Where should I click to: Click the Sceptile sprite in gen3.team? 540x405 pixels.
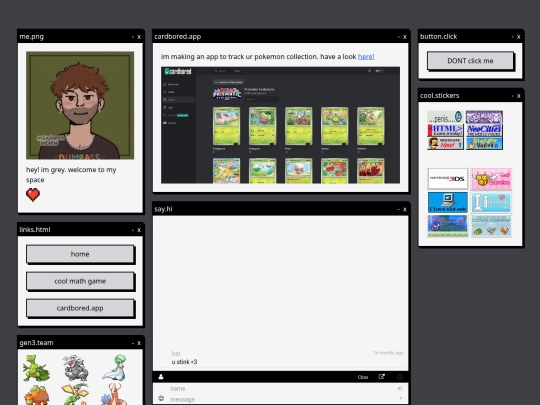pos(36,368)
